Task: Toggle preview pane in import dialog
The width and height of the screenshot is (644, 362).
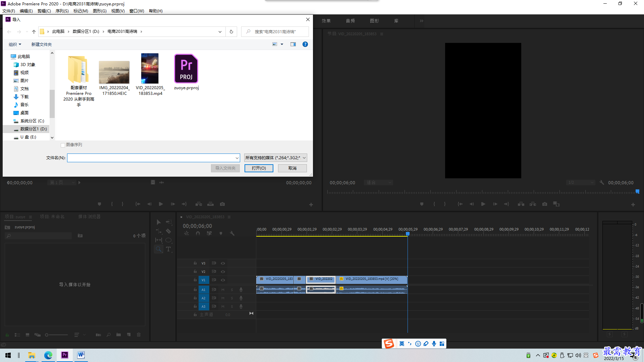Action: pos(293,44)
